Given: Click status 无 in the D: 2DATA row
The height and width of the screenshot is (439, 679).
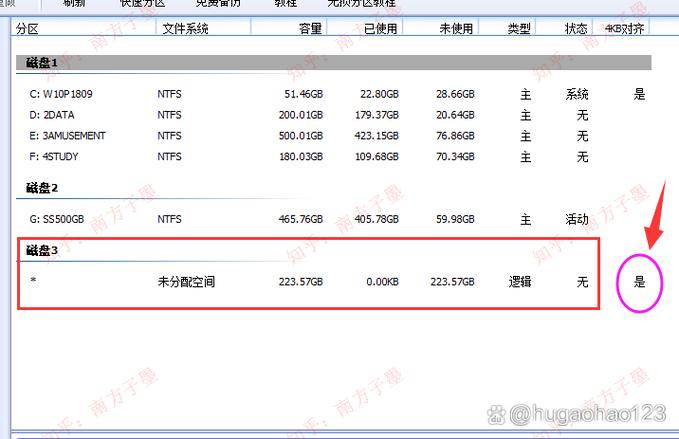Looking at the screenshot, I should point(582,115).
